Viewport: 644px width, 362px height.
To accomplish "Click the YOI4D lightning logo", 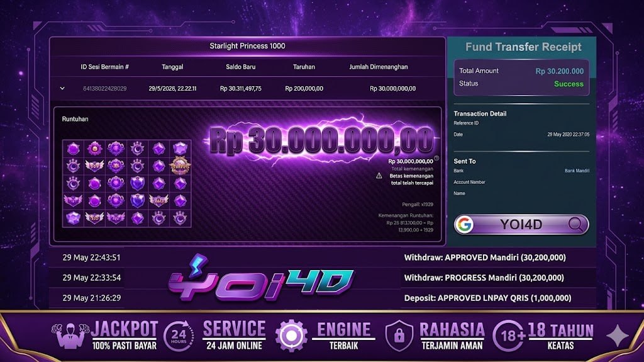I will point(260,278).
